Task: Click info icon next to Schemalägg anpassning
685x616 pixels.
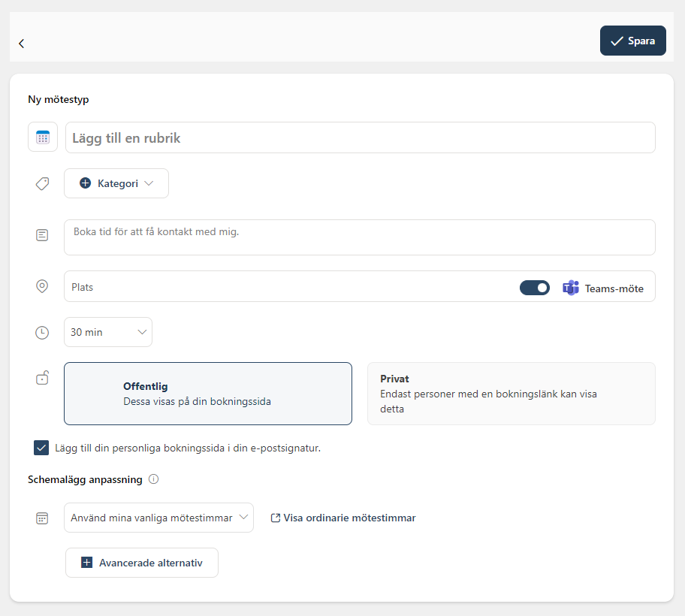Action: (x=154, y=479)
